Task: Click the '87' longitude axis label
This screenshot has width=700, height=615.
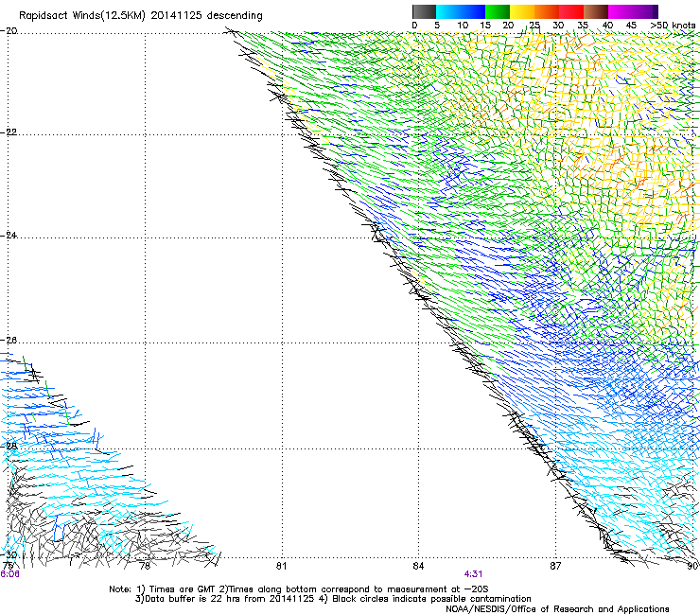Action: (555, 567)
